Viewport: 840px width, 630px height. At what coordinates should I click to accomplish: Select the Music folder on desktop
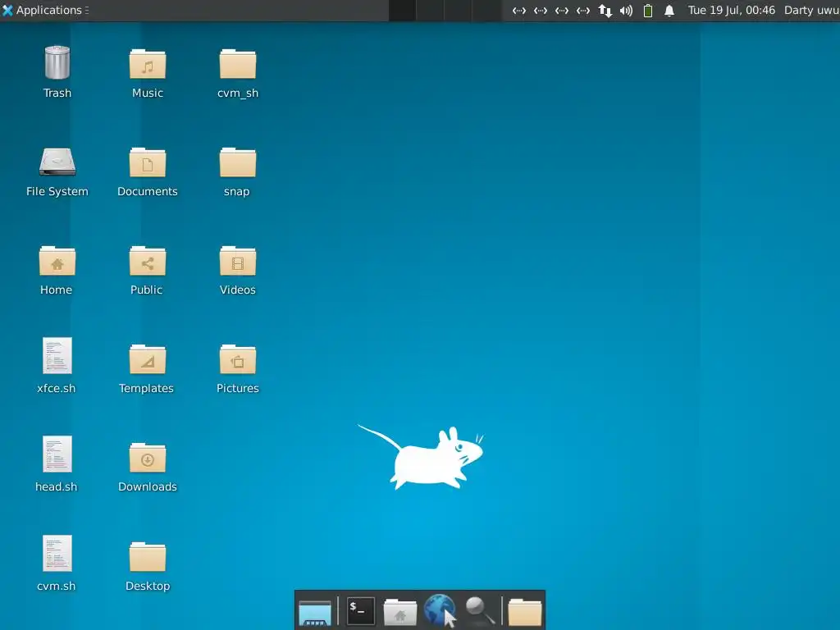(148, 64)
